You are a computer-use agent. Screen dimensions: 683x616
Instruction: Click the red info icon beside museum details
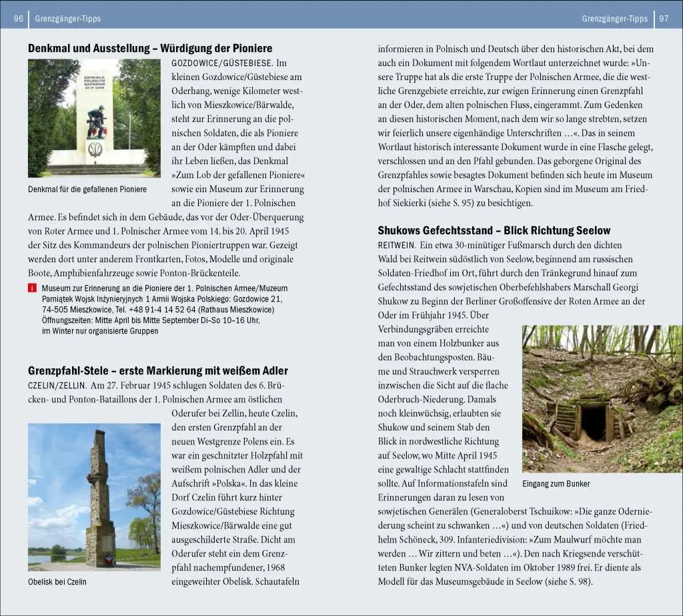[x=32, y=288]
